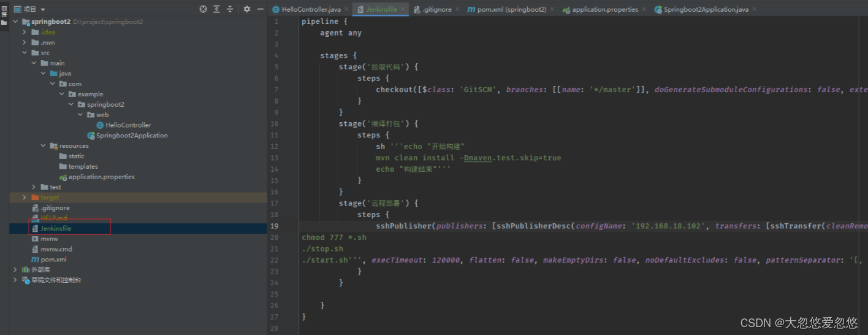
Task: Close the HelloController.java tab
Action: [x=346, y=9]
